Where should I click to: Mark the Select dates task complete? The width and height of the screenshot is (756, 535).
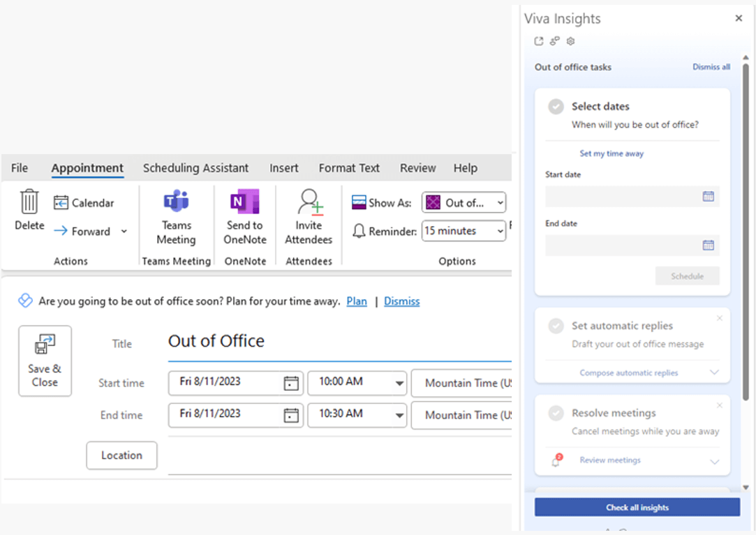coord(556,107)
